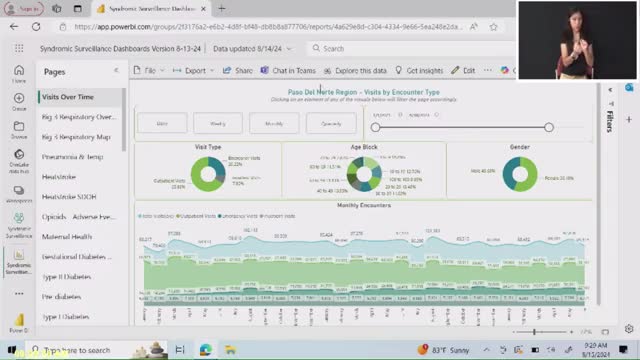Open Browse folder icon in sidebar
The height and width of the screenshot is (360, 640).
click(x=19, y=130)
